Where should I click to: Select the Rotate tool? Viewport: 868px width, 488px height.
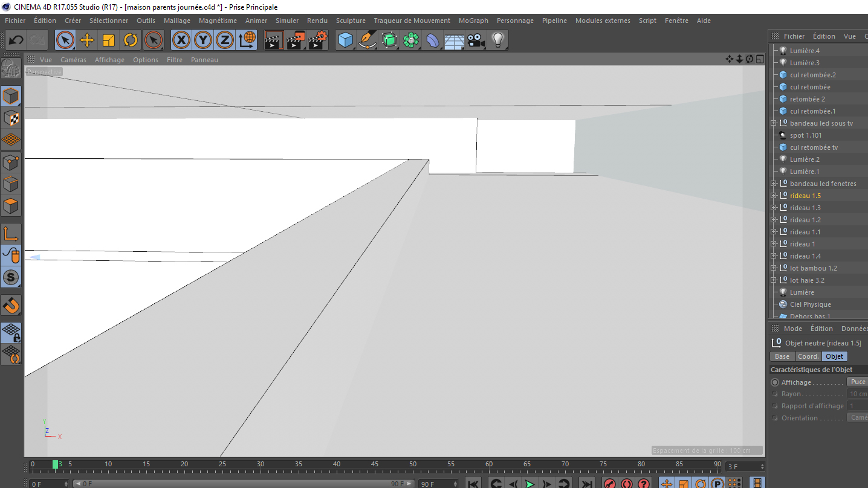tap(131, 40)
